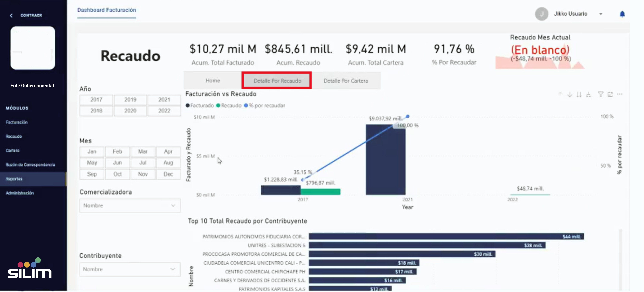Open Buzón de Correspondencia module
The width and height of the screenshot is (644, 292).
click(31, 165)
